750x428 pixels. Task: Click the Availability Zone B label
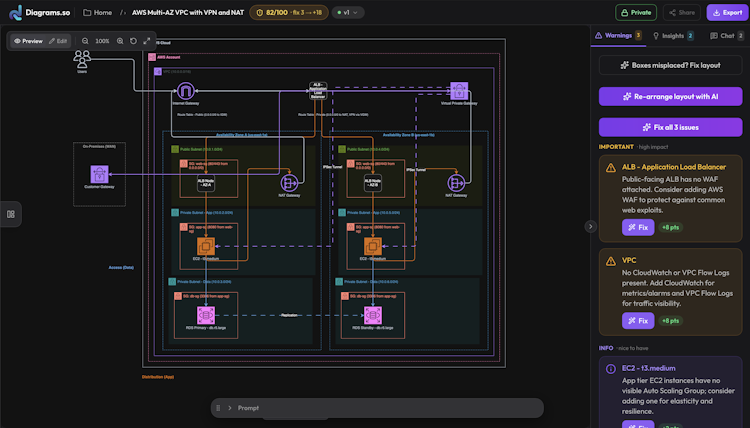[x=408, y=135]
